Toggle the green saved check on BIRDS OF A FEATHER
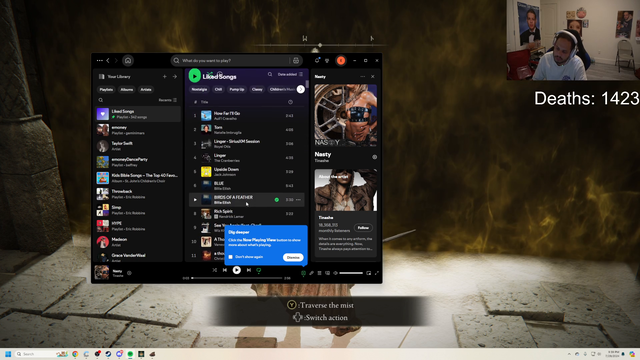This screenshot has width=640, height=360. click(277, 200)
